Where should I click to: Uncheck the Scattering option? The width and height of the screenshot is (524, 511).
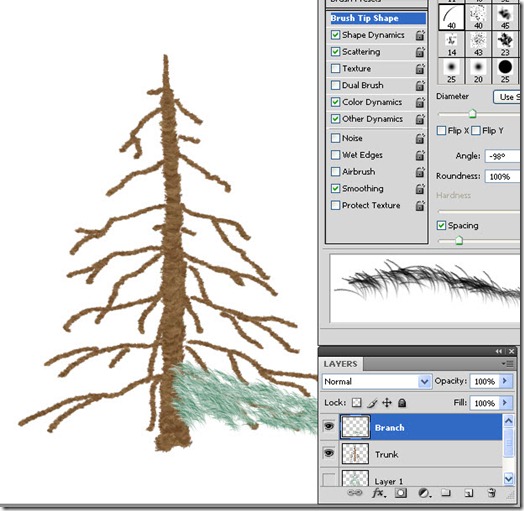coord(335,52)
